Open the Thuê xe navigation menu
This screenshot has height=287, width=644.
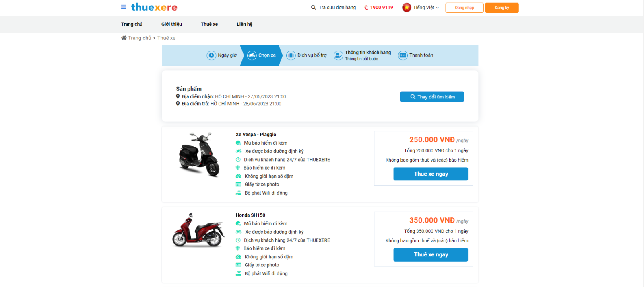point(209,24)
